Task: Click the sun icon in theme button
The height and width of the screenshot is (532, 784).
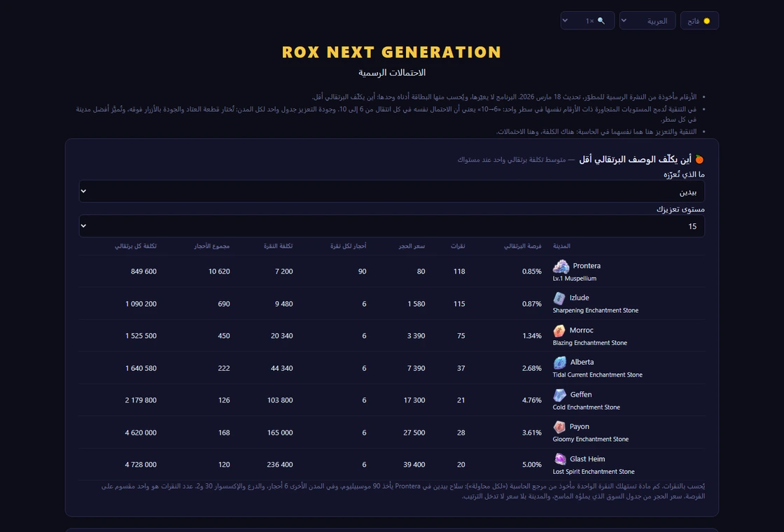Action: coord(706,20)
